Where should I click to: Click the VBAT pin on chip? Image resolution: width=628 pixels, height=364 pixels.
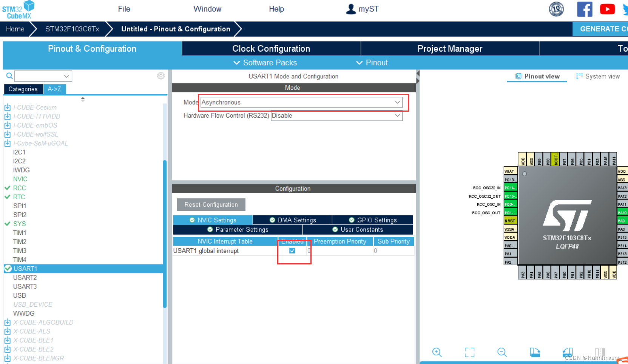pos(510,171)
